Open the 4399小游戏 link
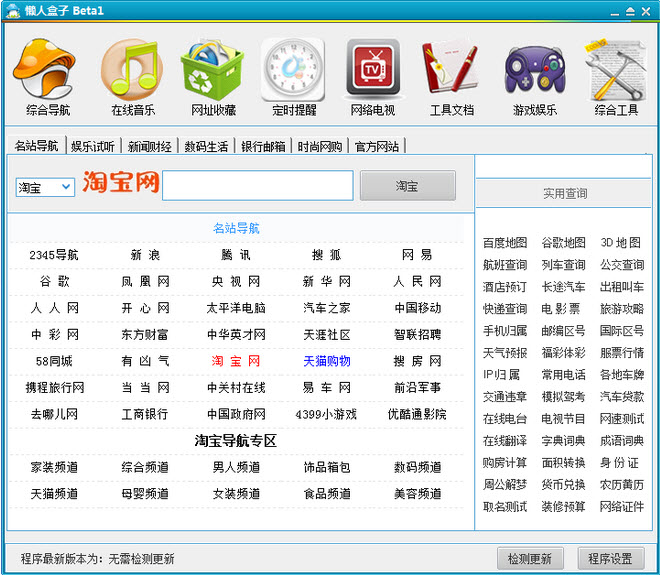Image resolution: width=660 pixels, height=575 pixels. 326,414
